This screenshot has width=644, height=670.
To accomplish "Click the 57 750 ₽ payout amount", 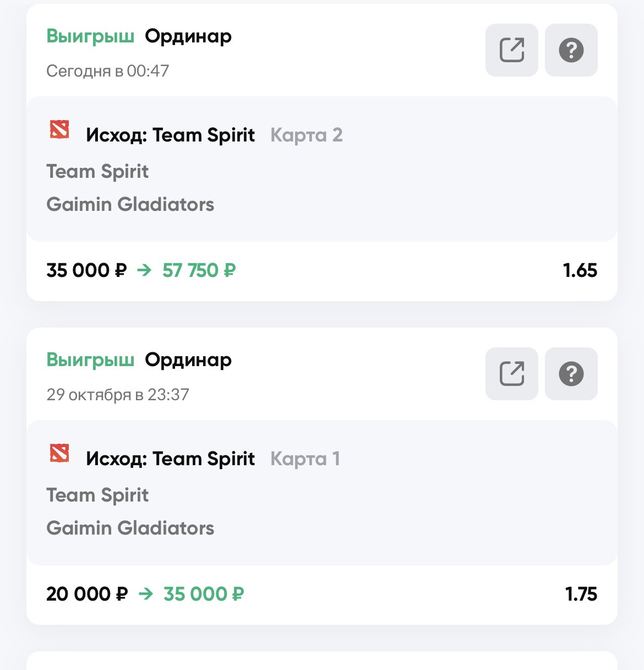I will (199, 270).
